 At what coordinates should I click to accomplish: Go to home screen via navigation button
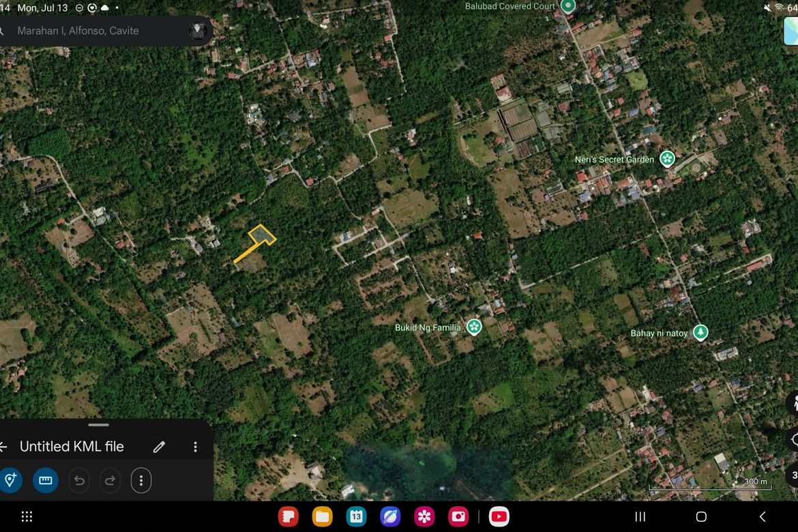point(701,517)
